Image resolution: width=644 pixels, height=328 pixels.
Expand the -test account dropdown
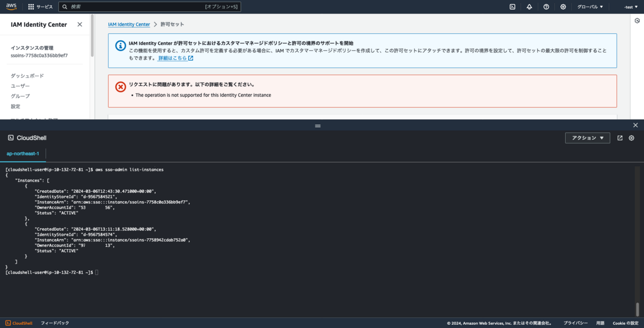630,7
